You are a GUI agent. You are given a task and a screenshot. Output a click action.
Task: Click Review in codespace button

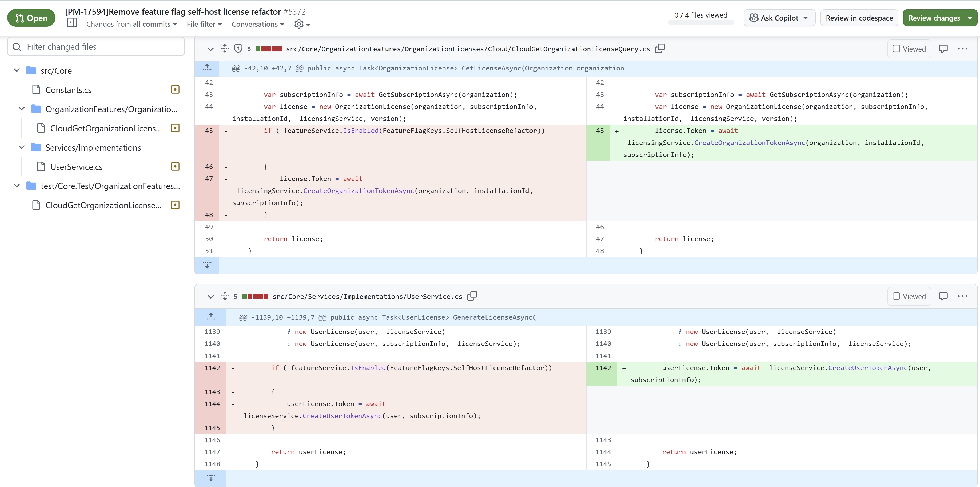click(859, 18)
